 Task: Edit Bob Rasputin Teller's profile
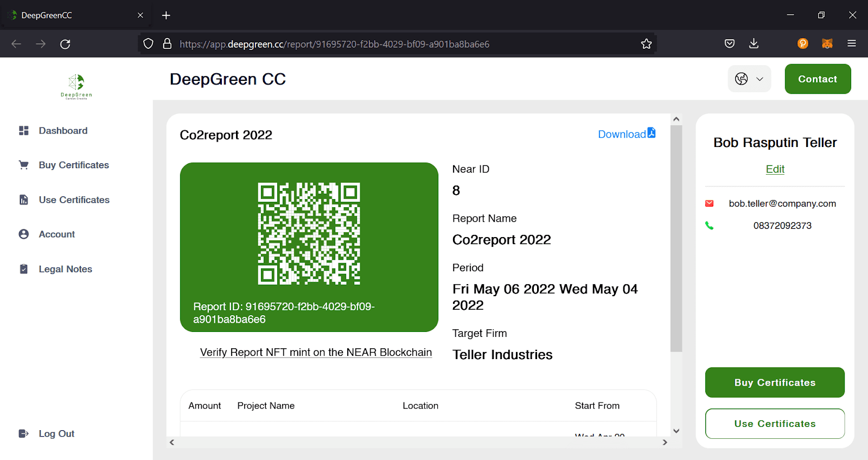(775, 169)
